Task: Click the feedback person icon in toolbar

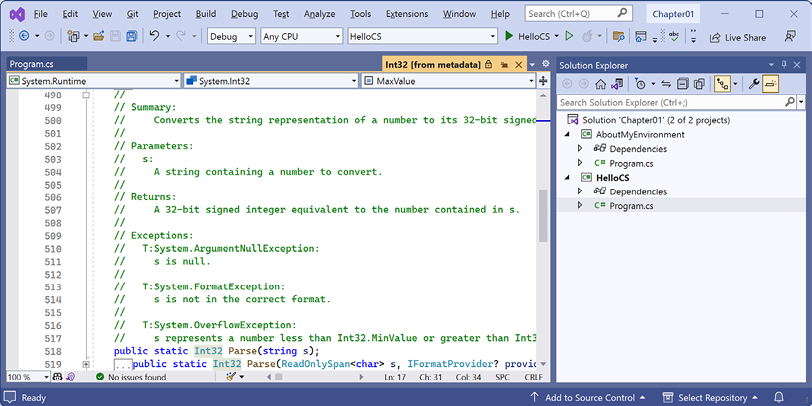Action: tap(790, 36)
